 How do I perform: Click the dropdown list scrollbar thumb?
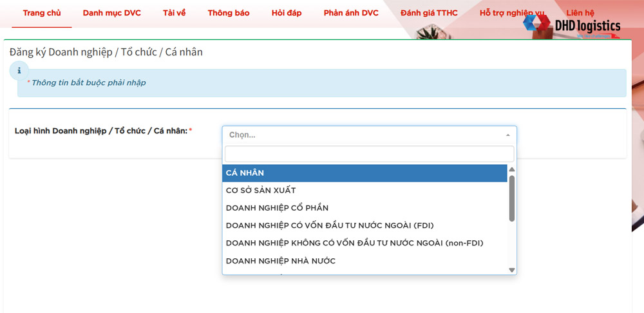pyautogui.click(x=512, y=198)
